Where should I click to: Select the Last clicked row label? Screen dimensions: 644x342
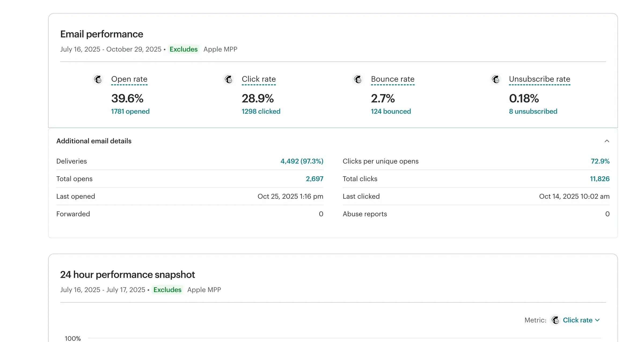361,196
